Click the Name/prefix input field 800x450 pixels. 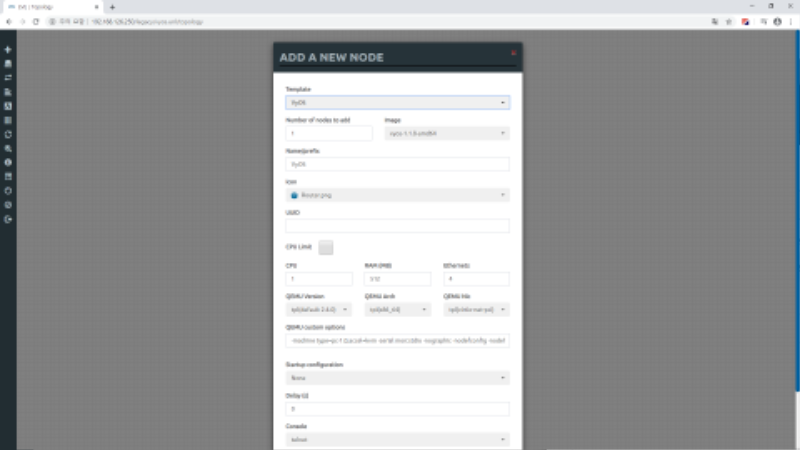coord(397,164)
